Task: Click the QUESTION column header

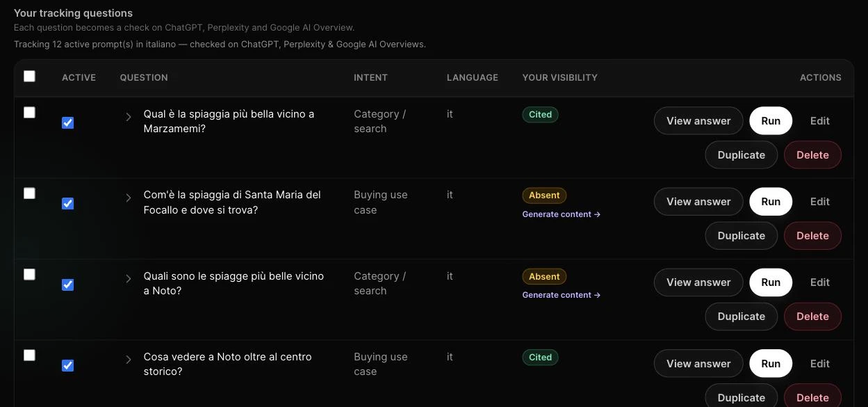Action: [x=144, y=78]
